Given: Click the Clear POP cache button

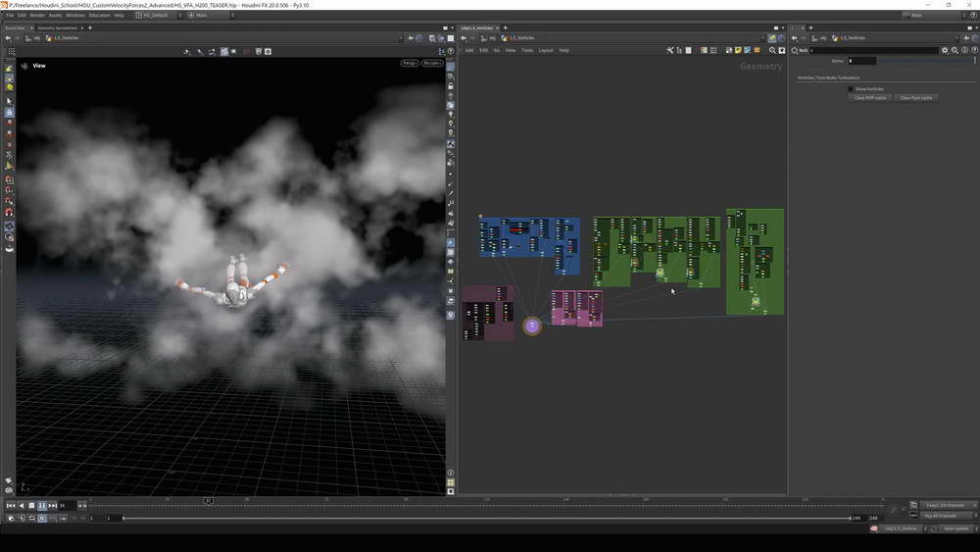Looking at the screenshot, I should pyautogui.click(x=870, y=98).
